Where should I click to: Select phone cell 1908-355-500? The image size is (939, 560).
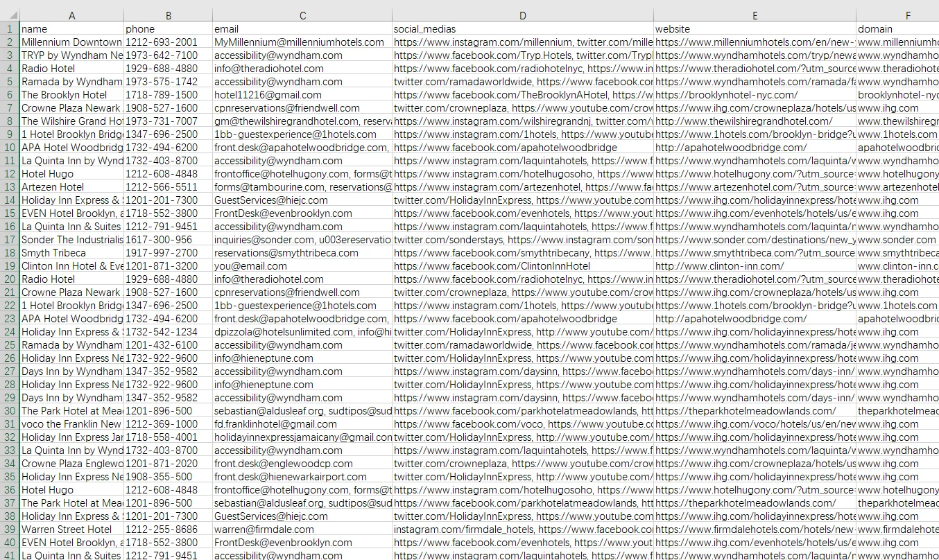pos(169,477)
